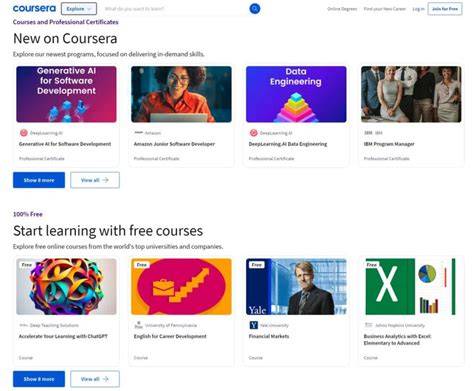Click the search input field

(175, 9)
